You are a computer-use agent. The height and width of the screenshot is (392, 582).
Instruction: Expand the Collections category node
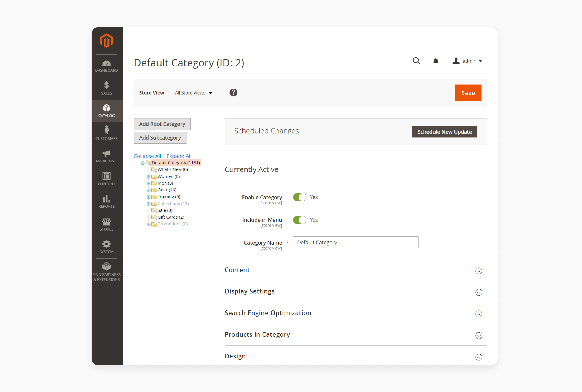pyautogui.click(x=148, y=204)
